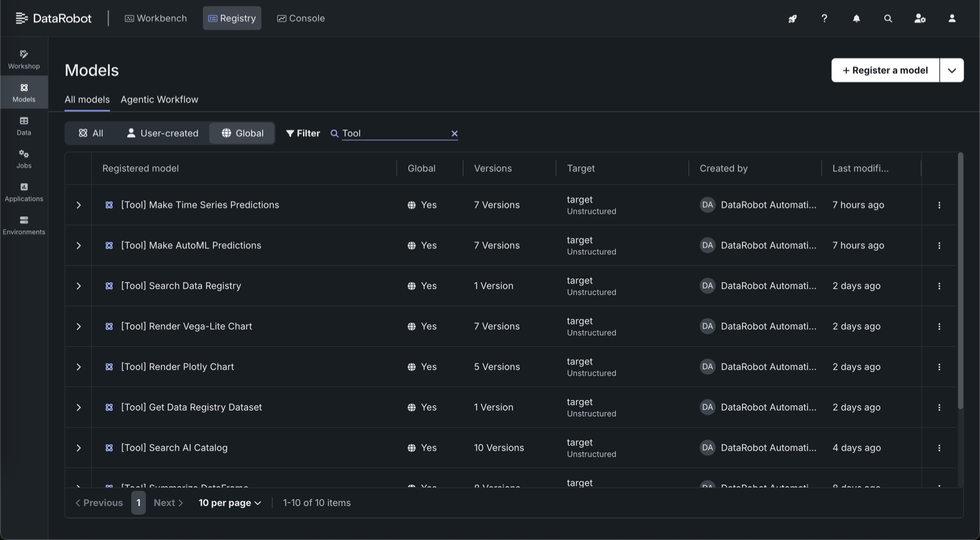Open the Register a model dropdown arrow
This screenshot has width=980, height=540.
click(x=951, y=70)
